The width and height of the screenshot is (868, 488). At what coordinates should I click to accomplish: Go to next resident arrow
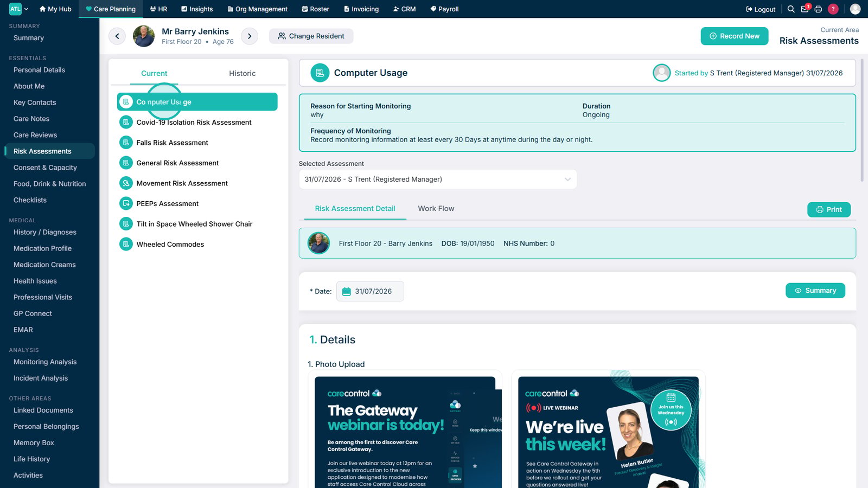click(x=250, y=36)
